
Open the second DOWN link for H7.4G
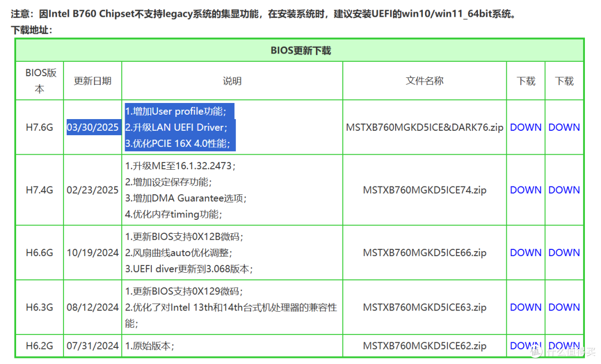pos(564,190)
